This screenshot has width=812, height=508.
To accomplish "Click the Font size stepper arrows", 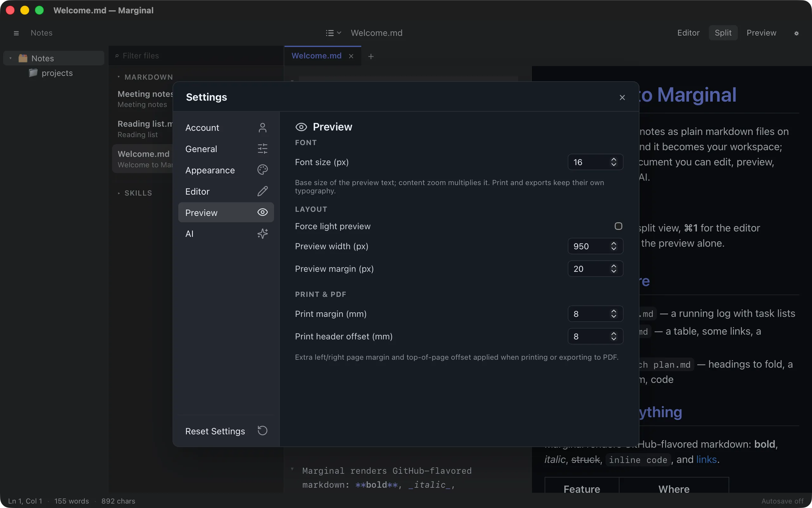I will click(x=614, y=162).
